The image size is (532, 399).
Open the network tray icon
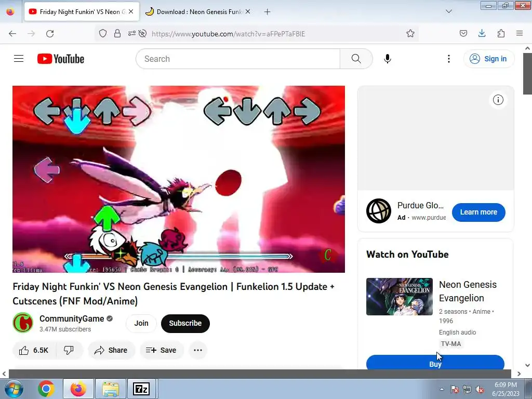click(x=467, y=390)
